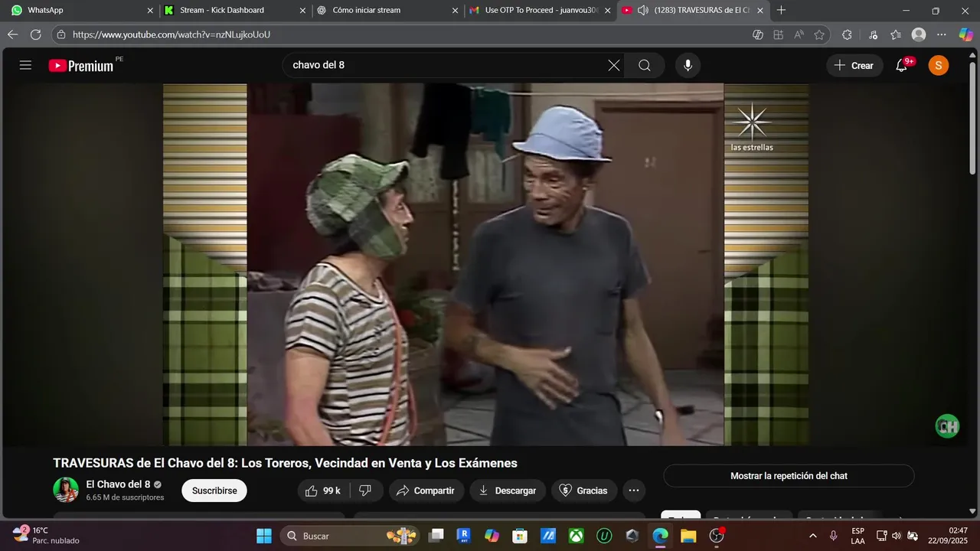Click the browser address bar URL

[171, 34]
